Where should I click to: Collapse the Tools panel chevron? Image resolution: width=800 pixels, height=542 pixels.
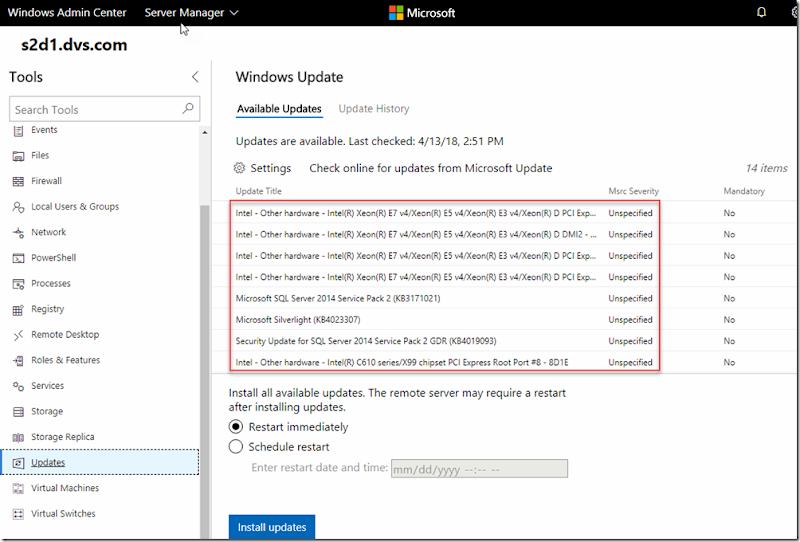pos(195,77)
